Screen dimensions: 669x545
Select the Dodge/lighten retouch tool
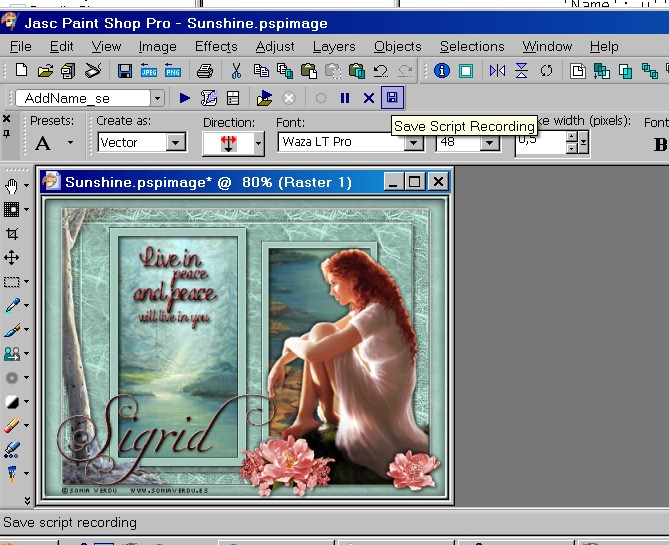(x=12, y=378)
